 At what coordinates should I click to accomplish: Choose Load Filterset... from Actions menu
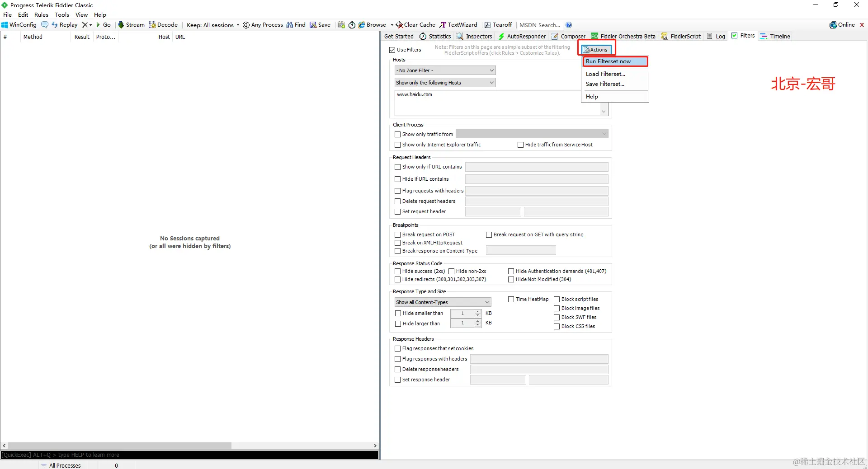615,74
